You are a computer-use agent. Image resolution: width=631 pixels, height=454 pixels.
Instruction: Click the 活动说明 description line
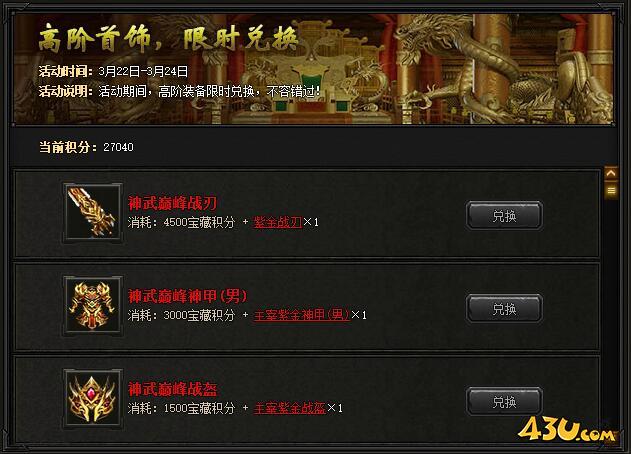[x=179, y=91]
